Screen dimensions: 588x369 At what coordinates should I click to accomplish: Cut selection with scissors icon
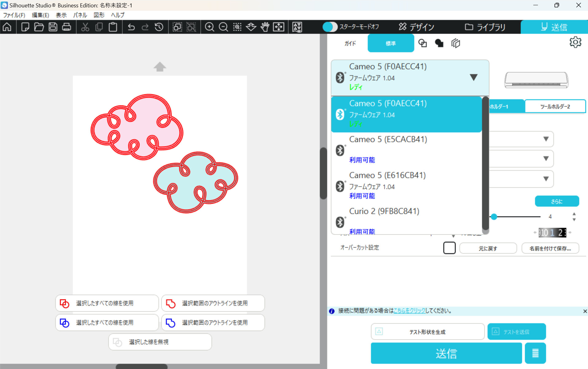tap(85, 27)
